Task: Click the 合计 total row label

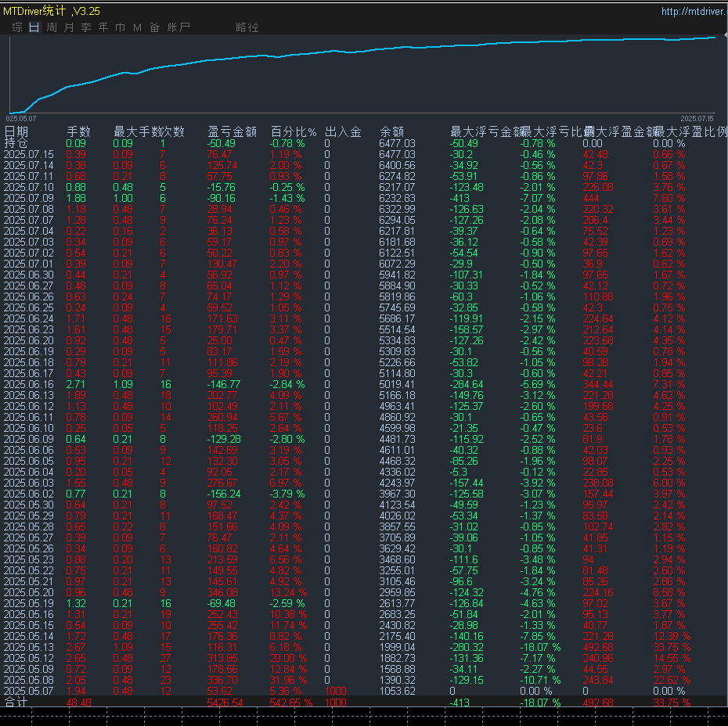Action: tap(16, 703)
